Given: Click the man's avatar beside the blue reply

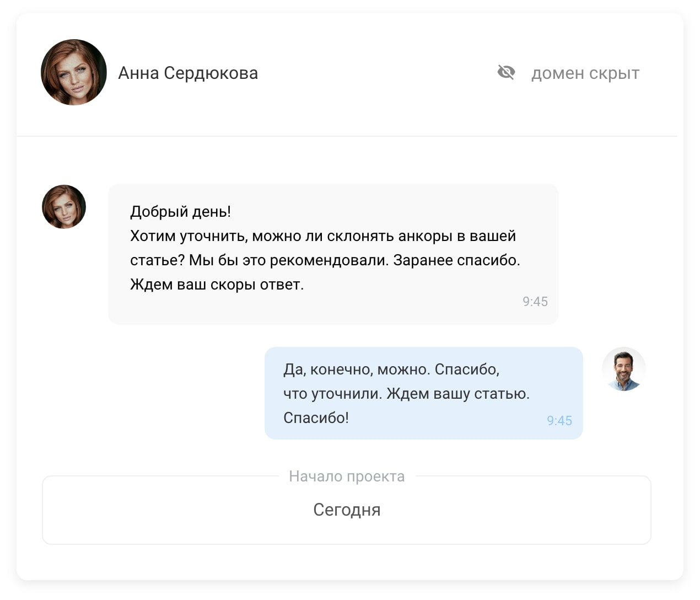Looking at the screenshot, I should (623, 369).
